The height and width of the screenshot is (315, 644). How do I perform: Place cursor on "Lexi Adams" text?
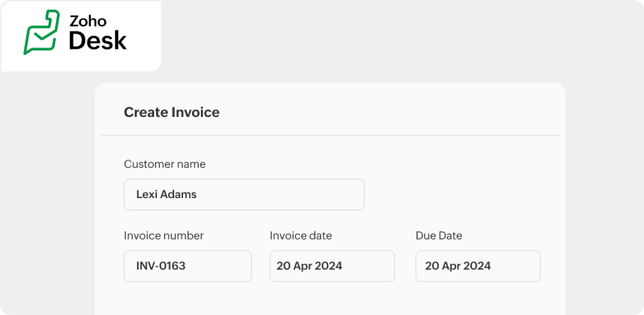(167, 195)
